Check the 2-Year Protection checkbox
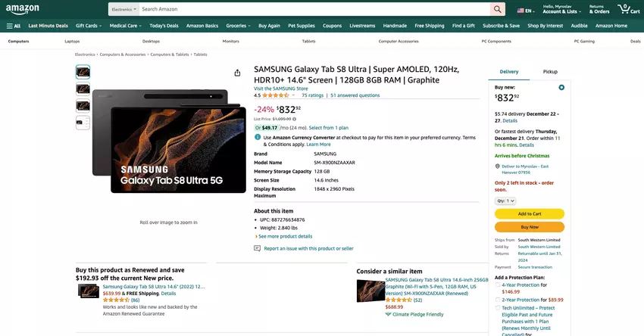644x336 pixels. [x=498, y=300]
